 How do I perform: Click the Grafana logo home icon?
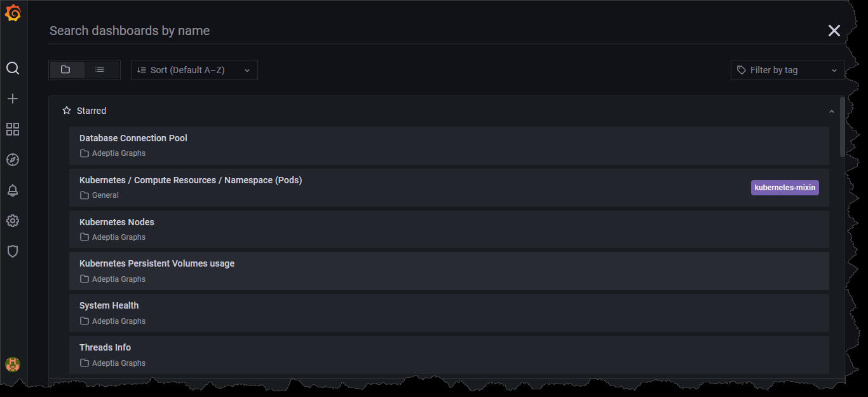[13, 13]
